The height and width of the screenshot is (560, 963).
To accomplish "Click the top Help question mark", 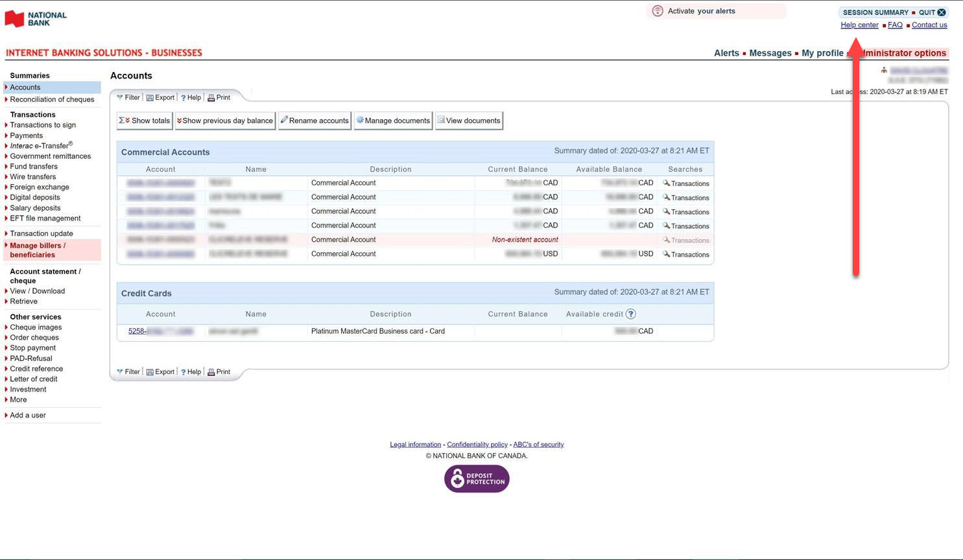I will point(184,98).
